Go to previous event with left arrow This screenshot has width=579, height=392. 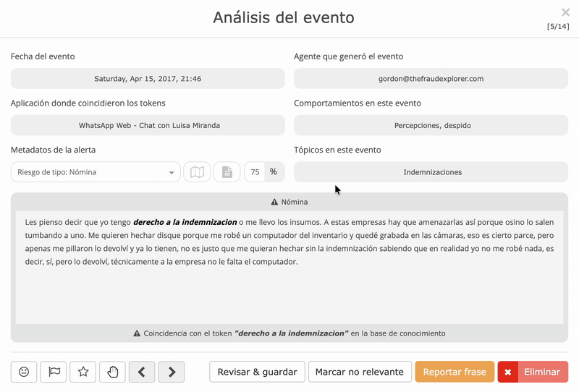(x=142, y=372)
